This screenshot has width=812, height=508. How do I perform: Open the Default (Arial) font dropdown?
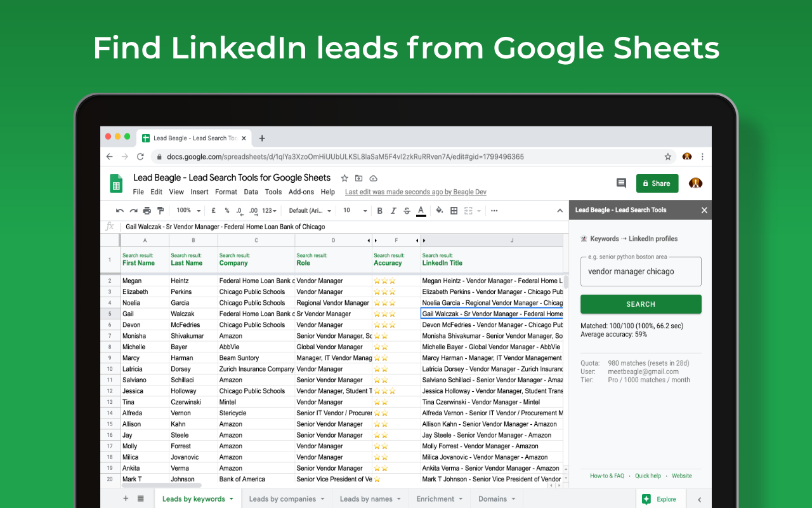[x=311, y=211]
